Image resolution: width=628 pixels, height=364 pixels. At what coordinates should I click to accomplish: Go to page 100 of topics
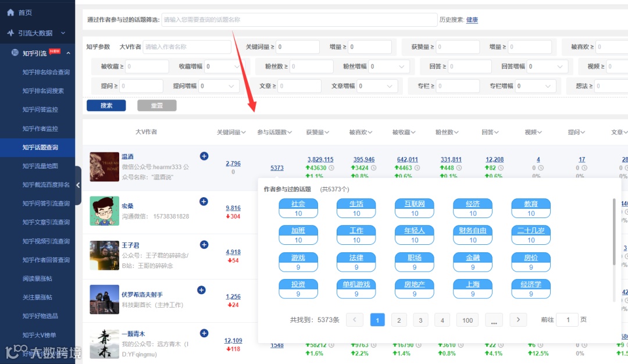pos(468,320)
